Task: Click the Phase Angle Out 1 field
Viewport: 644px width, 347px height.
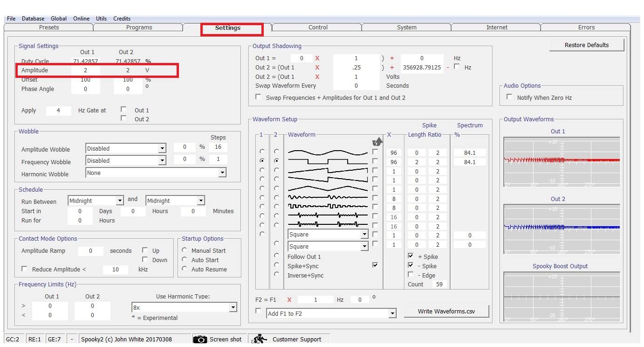Action: [x=85, y=89]
